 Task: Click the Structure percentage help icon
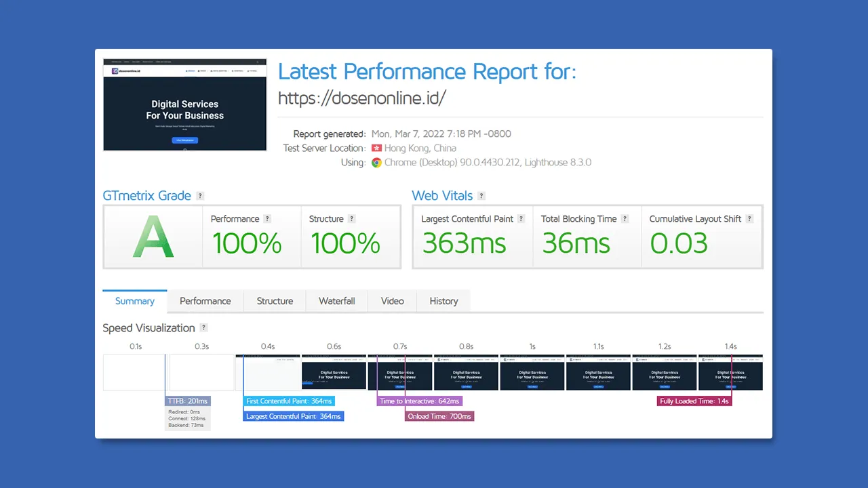point(351,218)
